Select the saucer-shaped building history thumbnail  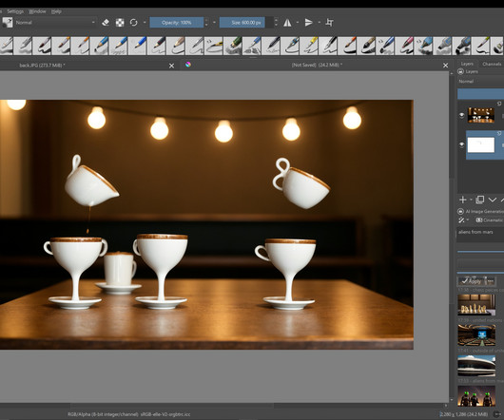(476, 366)
